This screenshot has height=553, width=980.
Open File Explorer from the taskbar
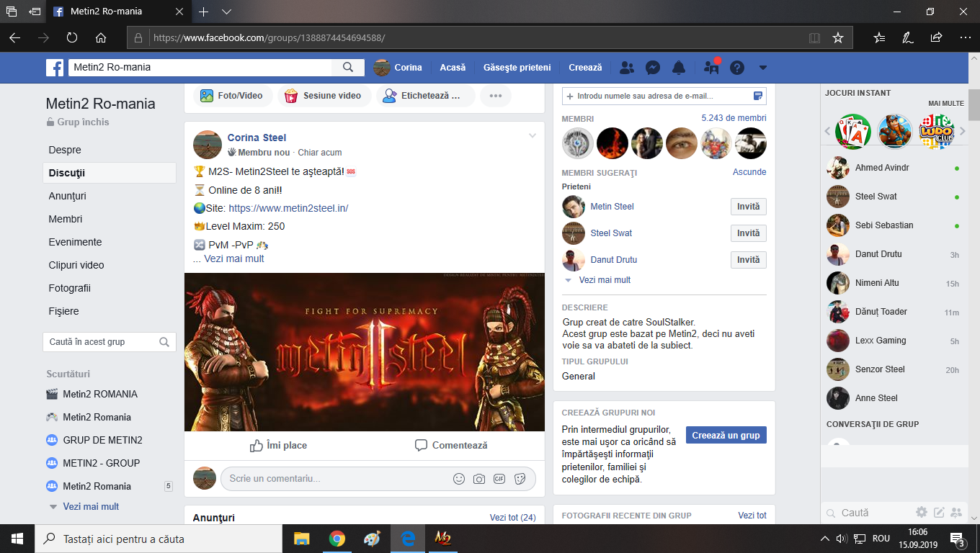pos(301,539)
